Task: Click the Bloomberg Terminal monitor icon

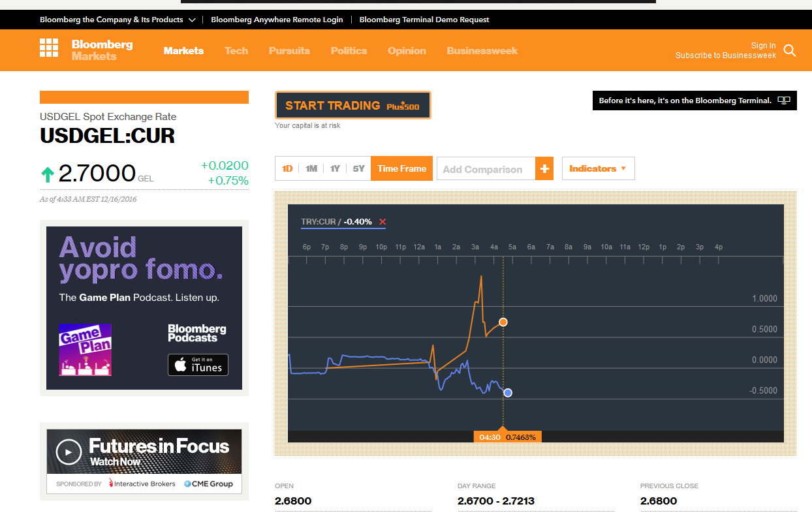Action: coord(784,101)
